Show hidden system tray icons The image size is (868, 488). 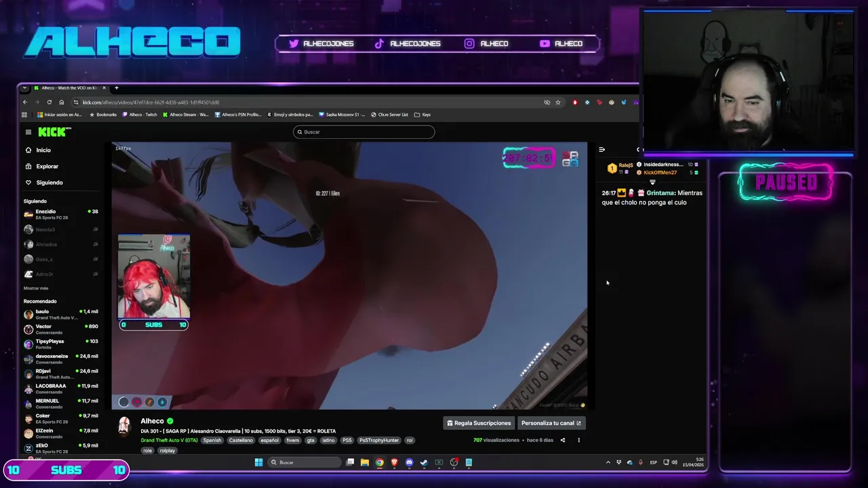608,462
